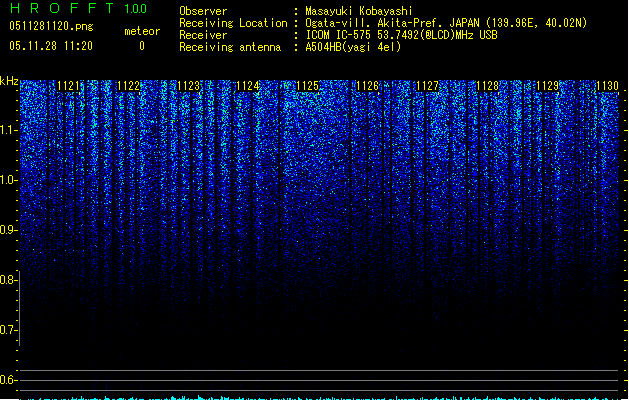Click the 1125 time marker
The width and height of the screenshot is (629, 400).
click(308, 86)
